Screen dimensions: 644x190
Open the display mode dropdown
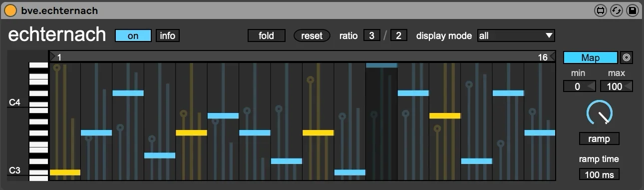click(516, 35)
